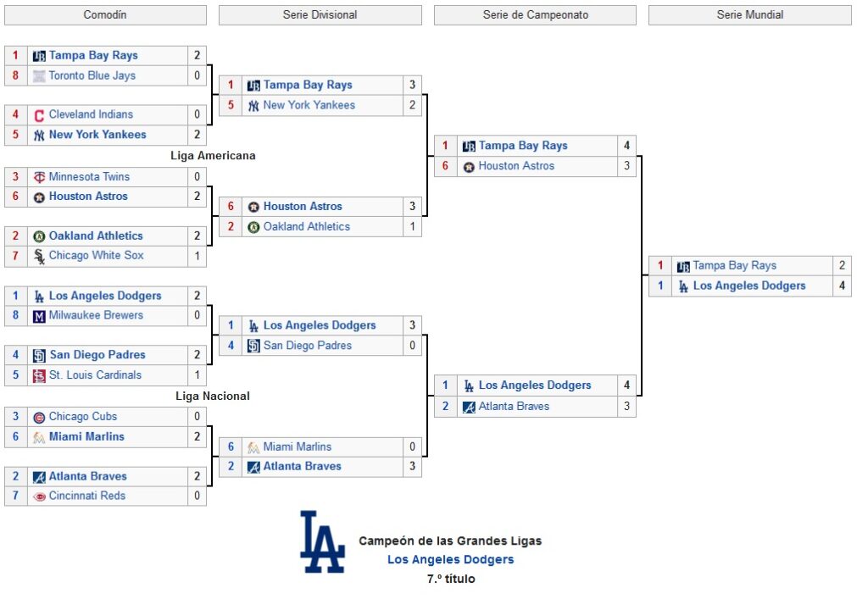The width and height of the screenshot is (868, 599).
Task: Open Houston Astros link in Serie de Campeonato
Action: point(516,165)
